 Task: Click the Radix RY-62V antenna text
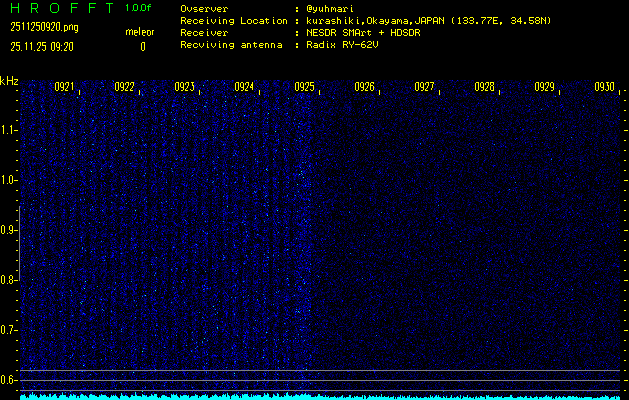[342, 45]
